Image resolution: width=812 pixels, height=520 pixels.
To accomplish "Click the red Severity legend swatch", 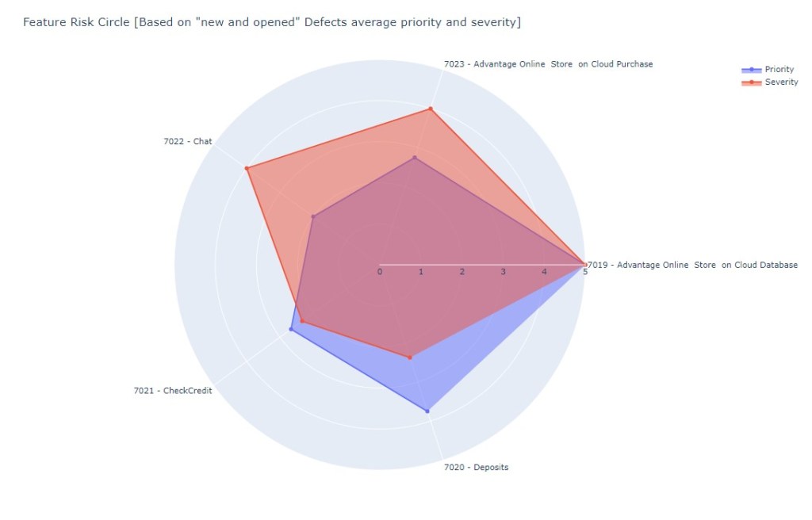I will tap(751, 82).
